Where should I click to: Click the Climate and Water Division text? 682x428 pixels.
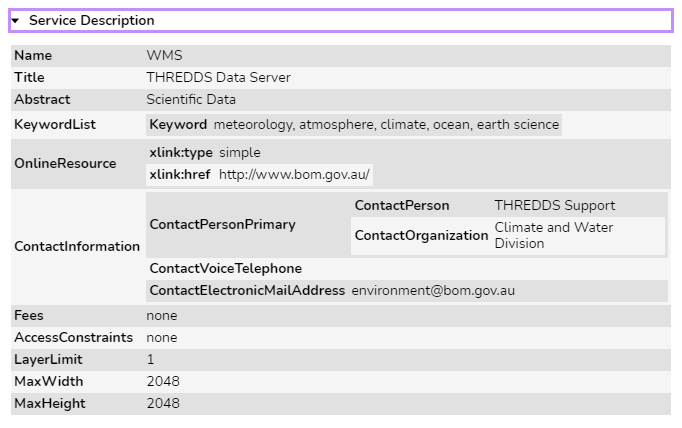point(554,235)
